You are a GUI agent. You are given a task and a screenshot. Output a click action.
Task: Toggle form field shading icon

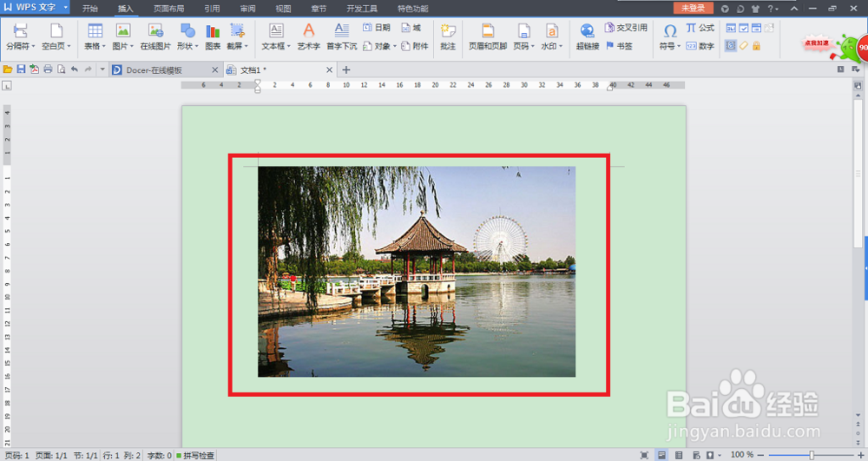731,46
